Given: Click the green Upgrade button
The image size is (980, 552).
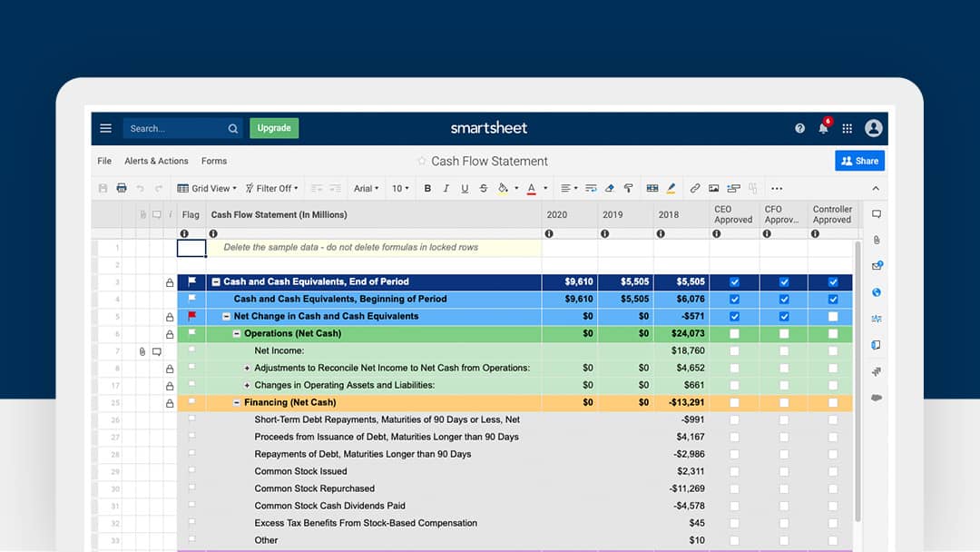Looking at the screenshot, I should pyautogui.click(x=274, y=128).
